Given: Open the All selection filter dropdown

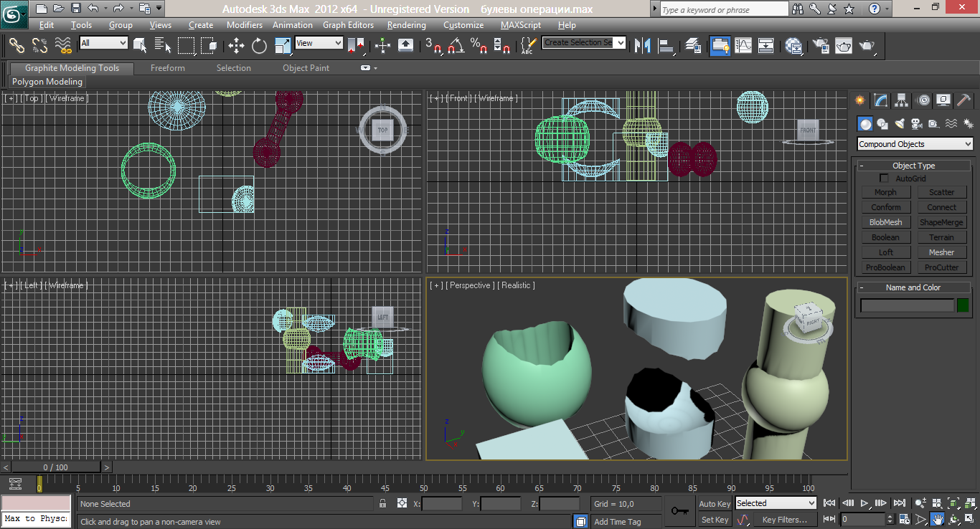Looking at the screenshot, I should 103,43.
